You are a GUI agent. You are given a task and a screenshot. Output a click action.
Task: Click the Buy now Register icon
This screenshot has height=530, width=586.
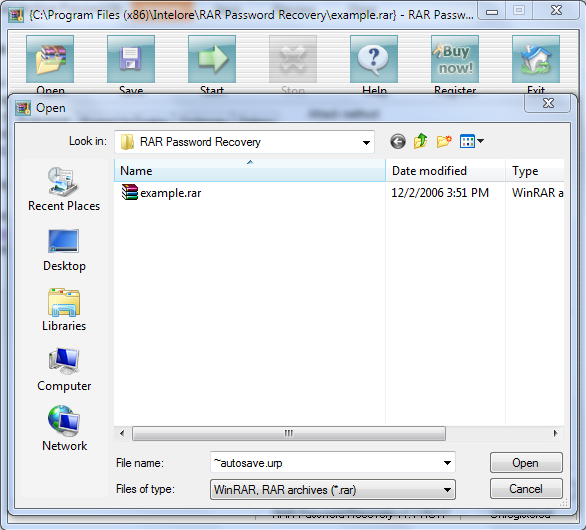tap(455, 59)
